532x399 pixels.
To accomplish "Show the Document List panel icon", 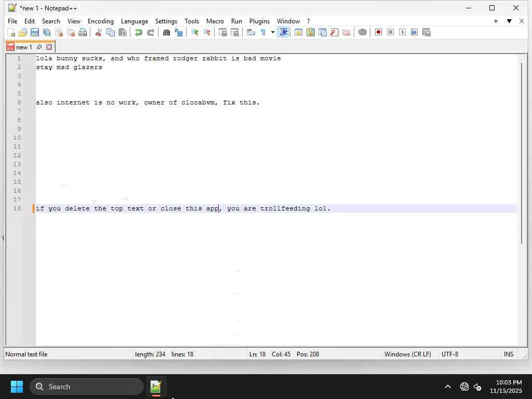I will (x=323, y=32).
